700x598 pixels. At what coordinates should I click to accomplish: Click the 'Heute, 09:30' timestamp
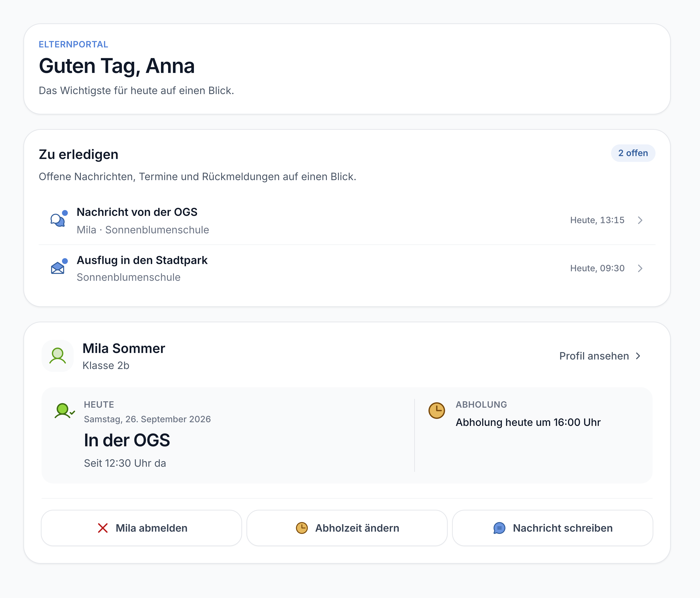pos(597,268)
